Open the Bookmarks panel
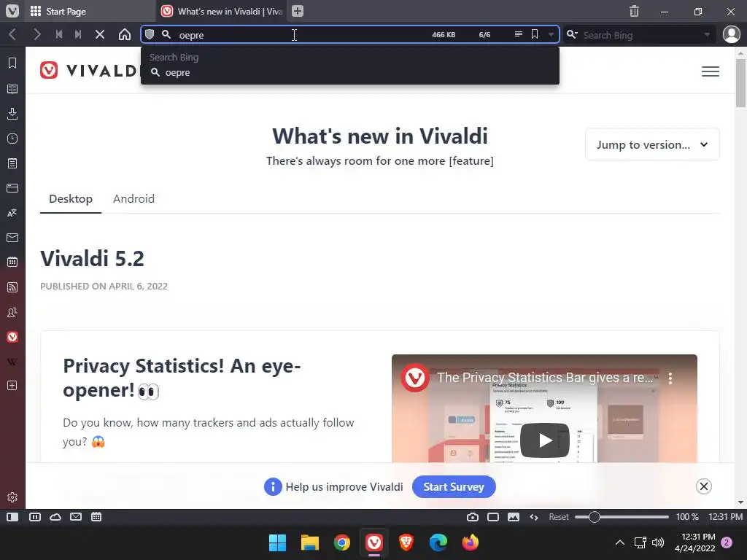The width and height of the screenshot is (747, 560). (x=12, y=63)
